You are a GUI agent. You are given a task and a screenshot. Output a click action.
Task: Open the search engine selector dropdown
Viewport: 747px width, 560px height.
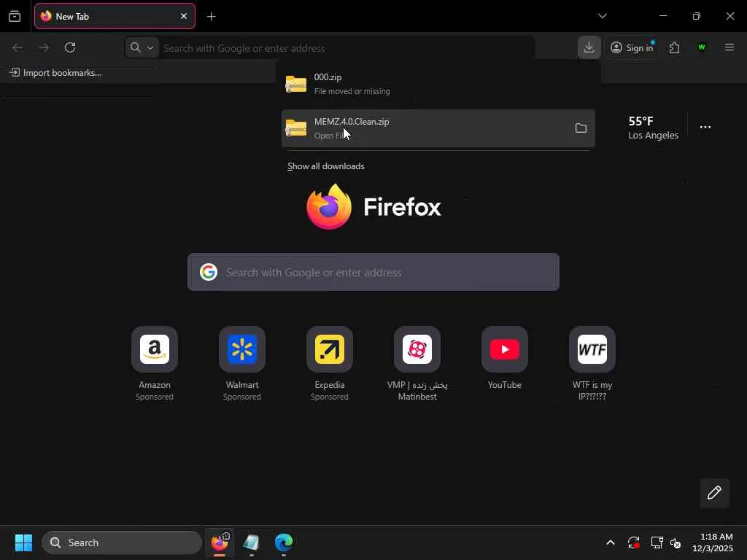coord(142,47)
